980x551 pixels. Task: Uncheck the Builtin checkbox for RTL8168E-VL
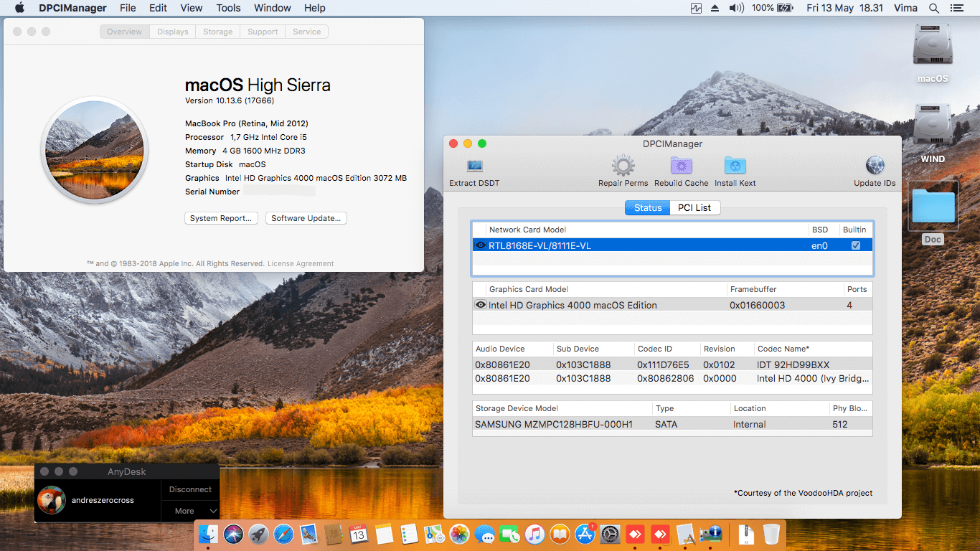(857, 244)
